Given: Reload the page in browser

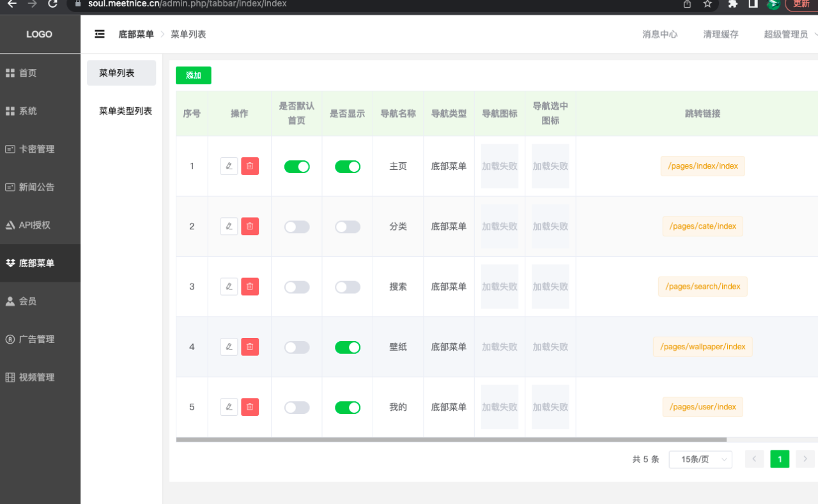Looking at the screenshot, I should [53, 3].
